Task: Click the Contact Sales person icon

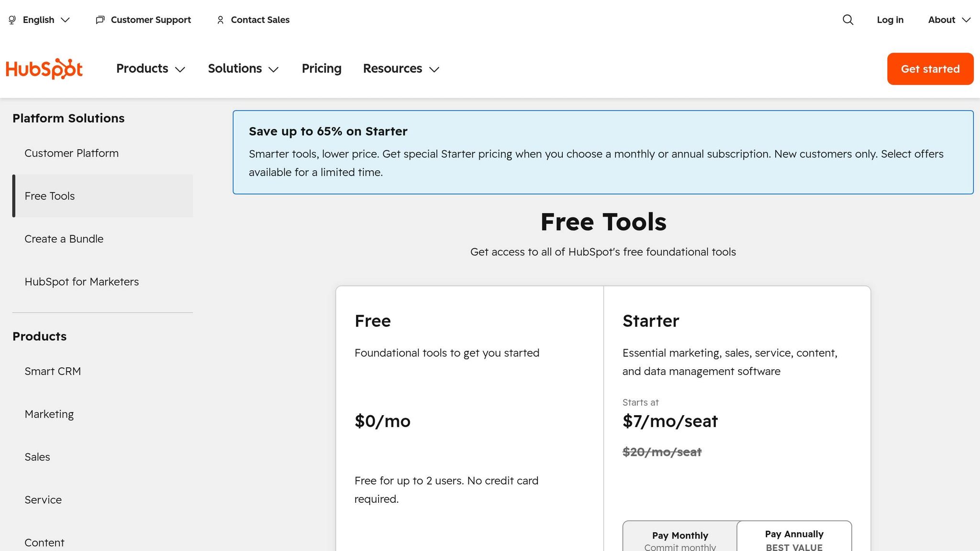Action: pos(220,20)
